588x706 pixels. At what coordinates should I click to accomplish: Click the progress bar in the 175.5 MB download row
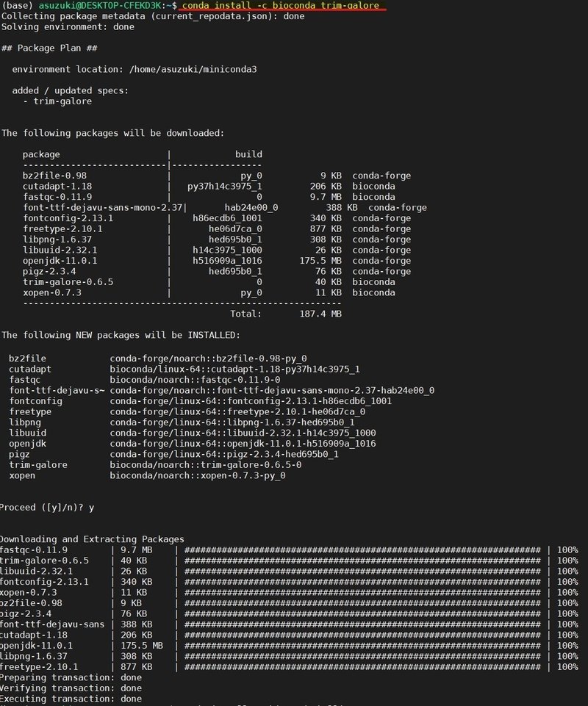point(365,646)
